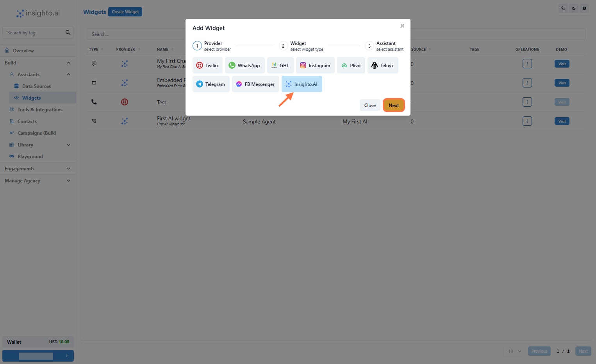Collapse the Assistants submenu
596x364 pixels.
[x=68, y=74]
